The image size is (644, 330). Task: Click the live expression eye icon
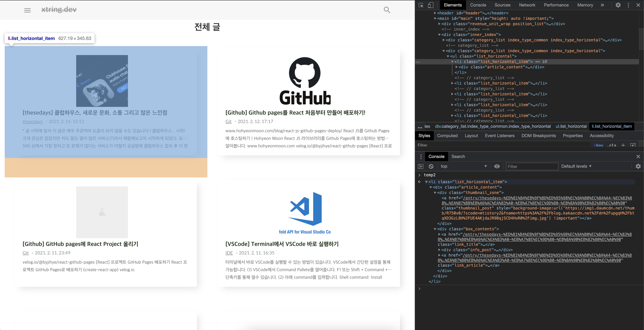click(x=497, y=166)
